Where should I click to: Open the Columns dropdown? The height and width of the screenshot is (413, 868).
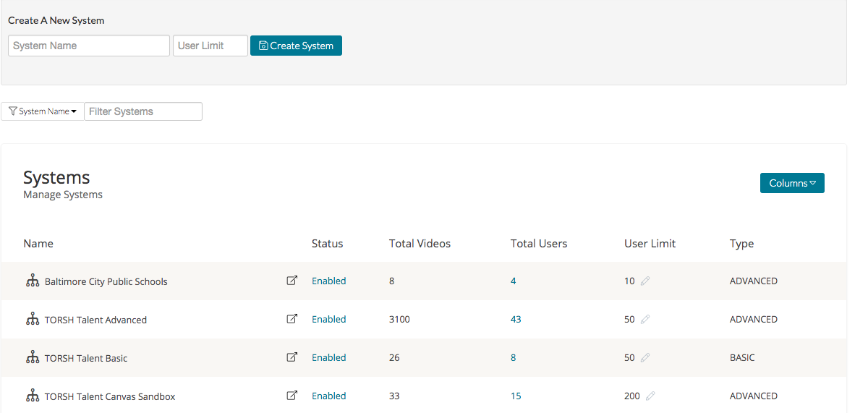pos(792,183)
